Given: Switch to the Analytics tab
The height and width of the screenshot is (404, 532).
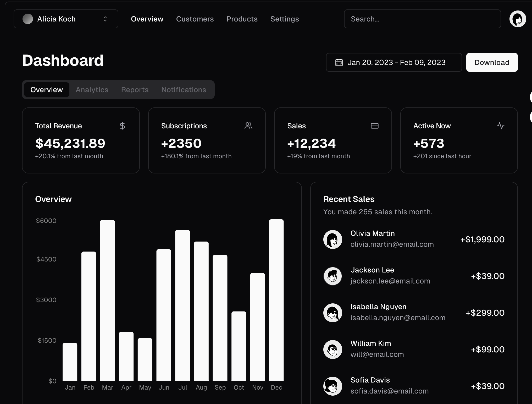Looking at the screenshot, I should coord(92,90).
